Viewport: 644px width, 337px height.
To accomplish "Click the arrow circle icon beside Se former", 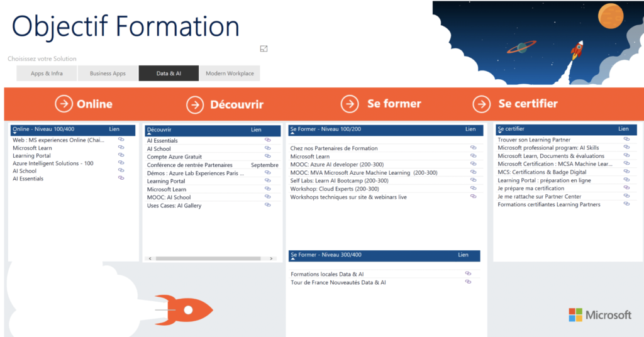I will (x=350, y=104).
